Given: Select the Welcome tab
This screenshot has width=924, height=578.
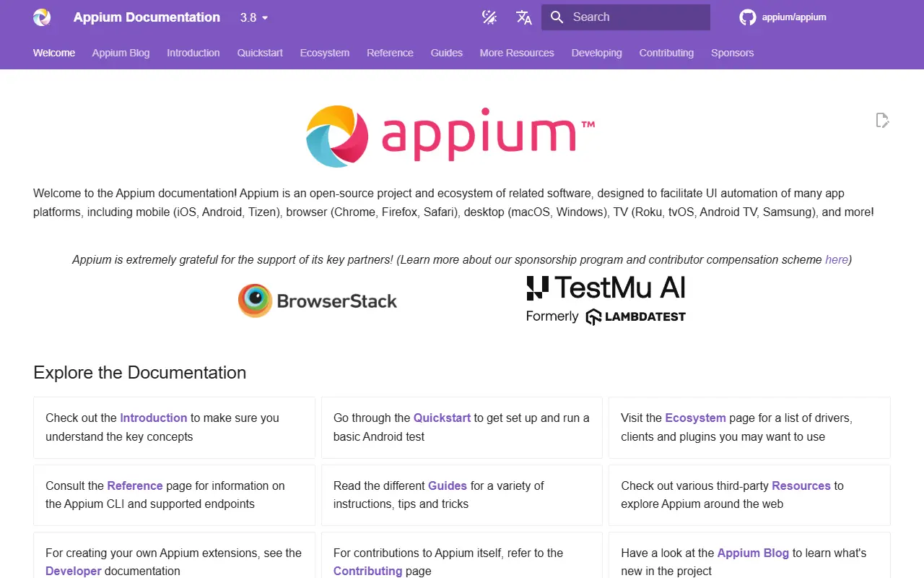Looking at the screenshot, I should [54, 53].
